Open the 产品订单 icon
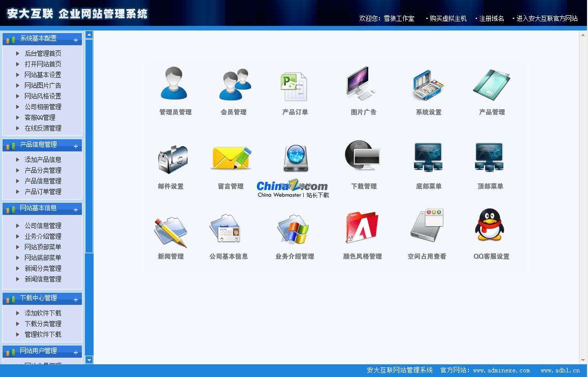 point(295,86)
